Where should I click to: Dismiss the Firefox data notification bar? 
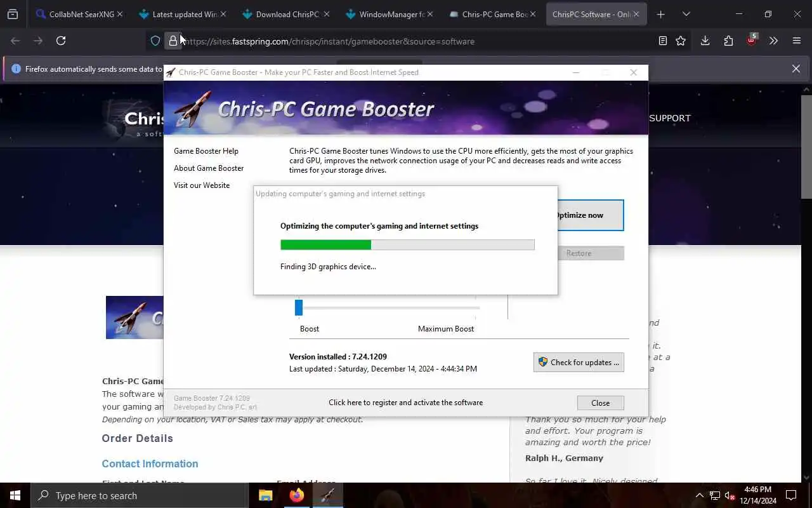[796, 69]
